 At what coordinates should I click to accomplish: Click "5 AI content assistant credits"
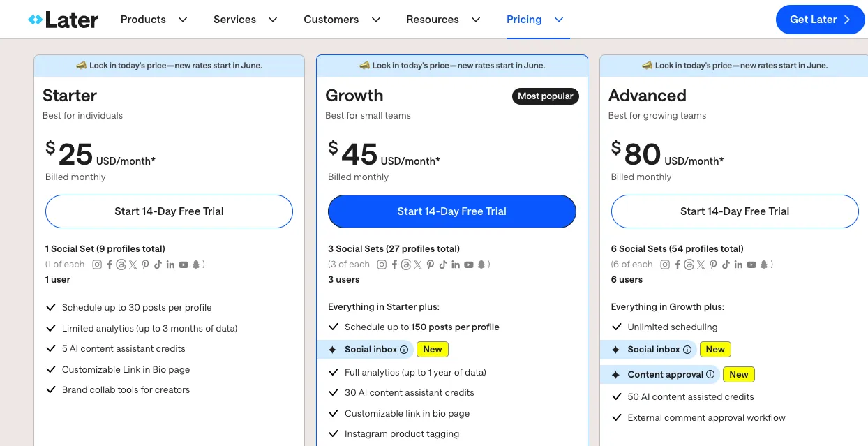124,349
